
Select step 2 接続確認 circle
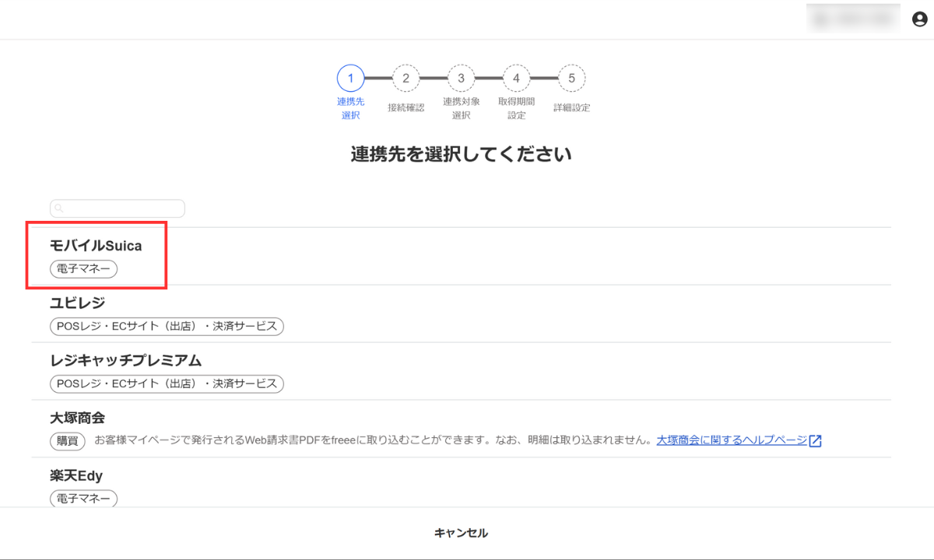coord(406,78)
